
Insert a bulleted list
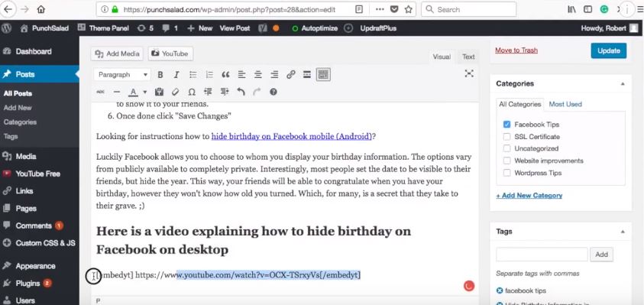click(x=193, y=75)
